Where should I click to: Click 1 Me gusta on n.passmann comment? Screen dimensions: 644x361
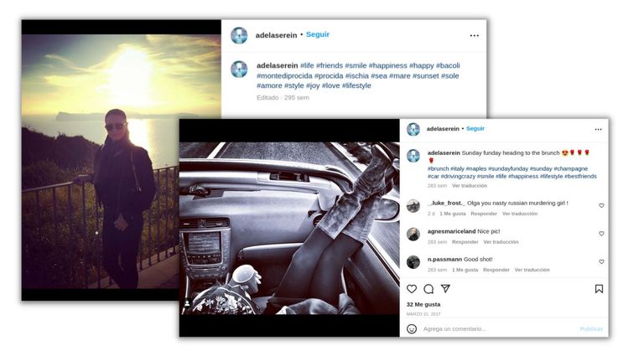click(x=465, y=270)
